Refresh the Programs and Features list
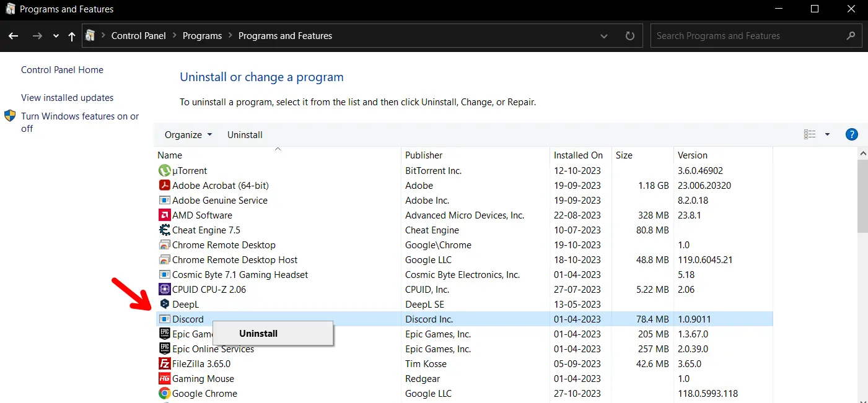The width and height of the screenshot is (868, 403). (630, 36)
